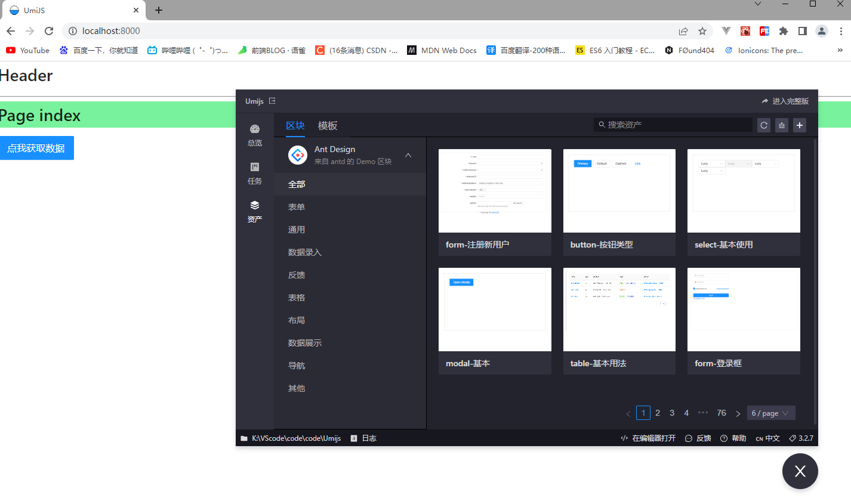Viewport: 851px width, 504px height.
Task: Click the Ant Design logo icon
Action: tap(298, 155)
